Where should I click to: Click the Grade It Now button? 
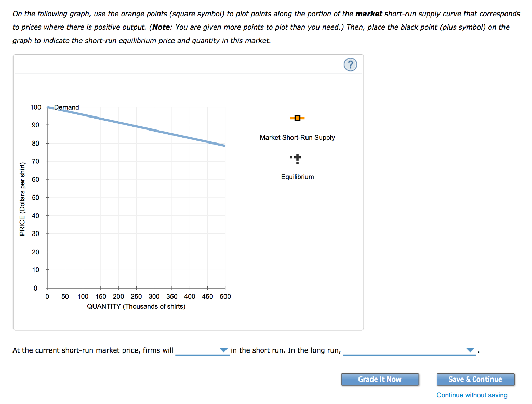pyautogui.click(x=380, y=379)
